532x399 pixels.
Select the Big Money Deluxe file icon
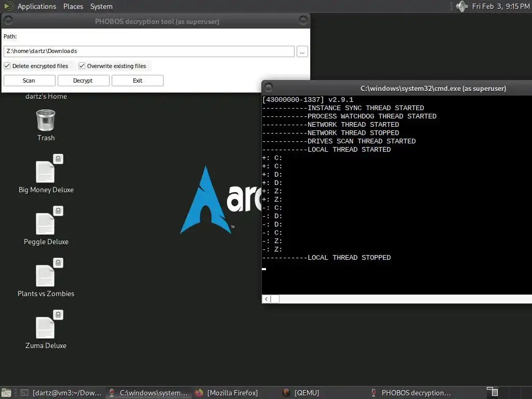coord(46,171)
